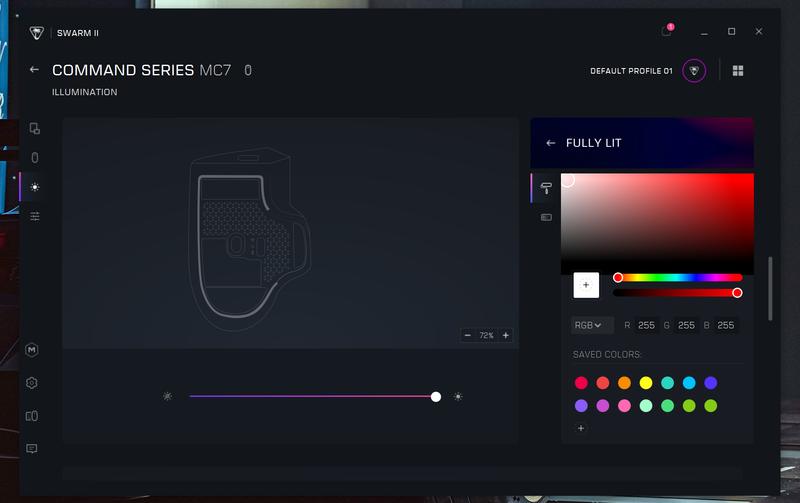Select the teal saved color
800x503 pixels.
[667, 383]
